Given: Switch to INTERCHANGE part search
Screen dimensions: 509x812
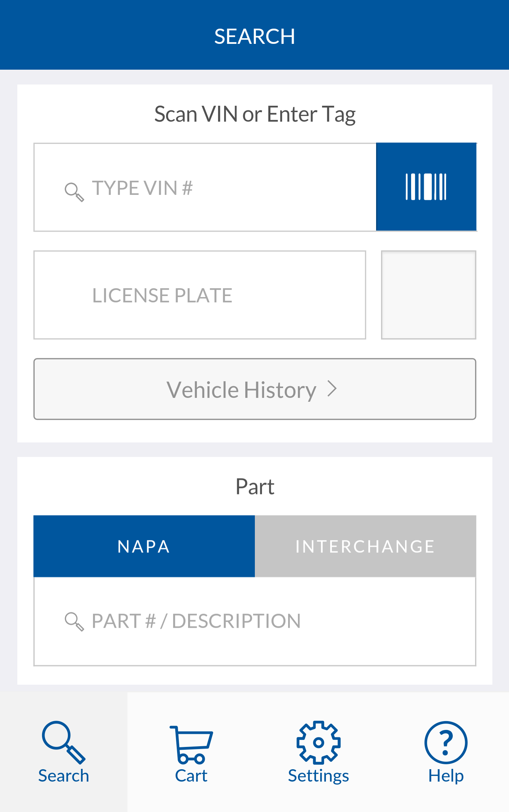Looking at the screenshot, I should click(x=365, y=546).
